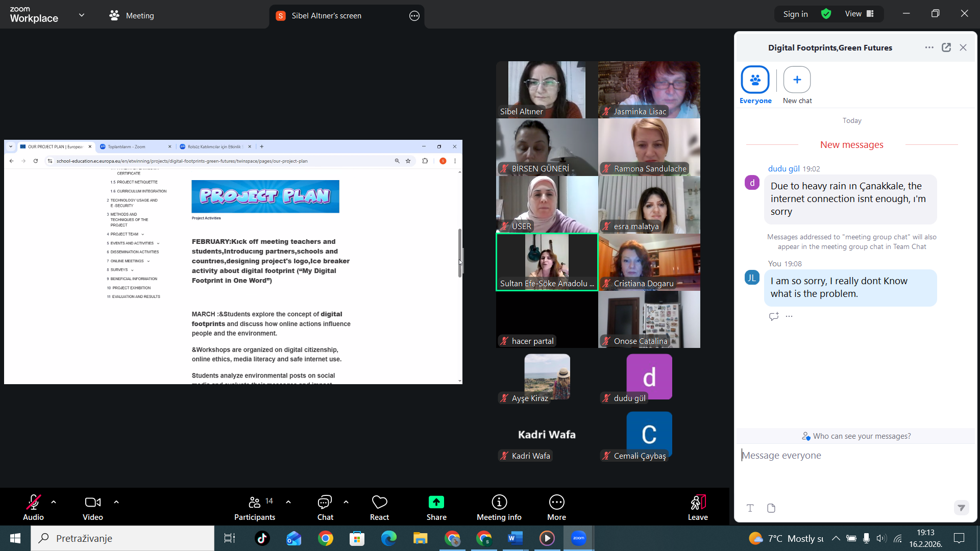
Task: Click the Sign in button
Action: click(x=795, y=14)
